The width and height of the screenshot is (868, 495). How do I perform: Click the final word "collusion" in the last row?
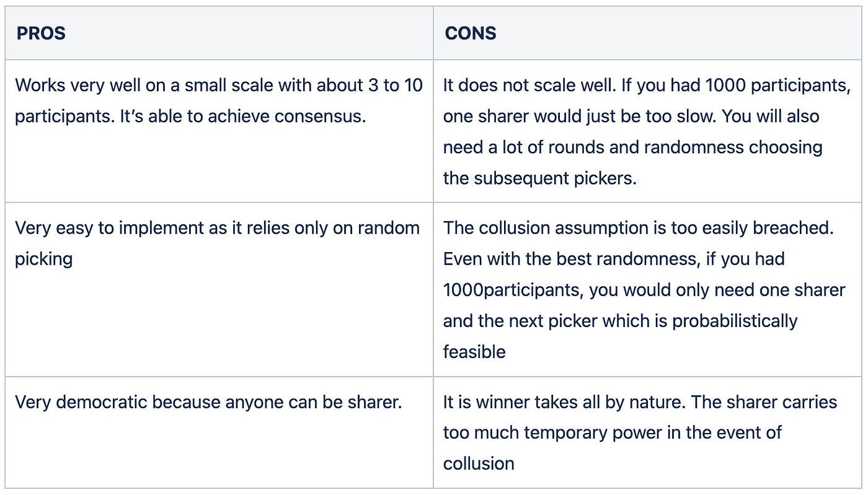click(478, 463)
